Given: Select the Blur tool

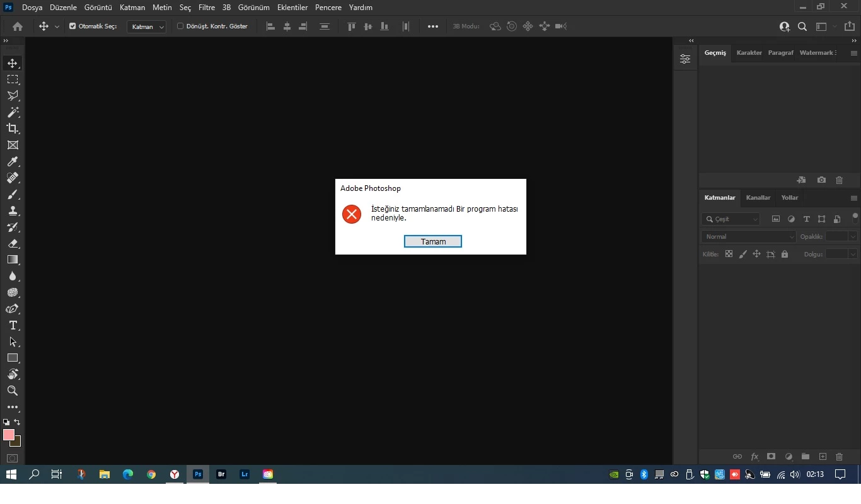Looking at the screenshot, I should [13, 276].
